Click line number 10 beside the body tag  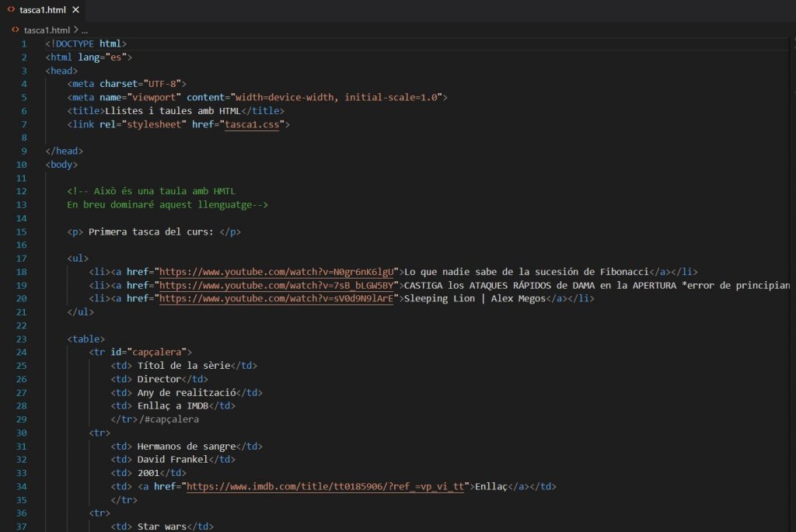(x=21, y=165)
